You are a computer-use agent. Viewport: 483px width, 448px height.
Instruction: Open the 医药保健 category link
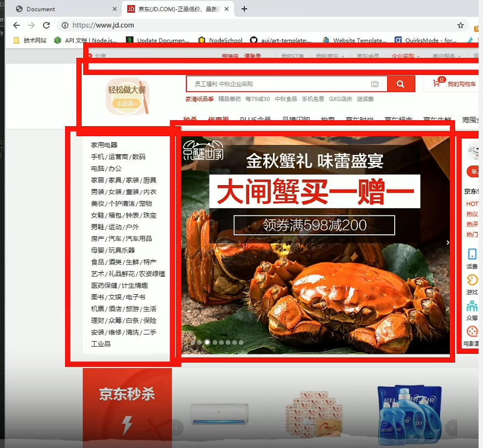(x=104, y=285)
